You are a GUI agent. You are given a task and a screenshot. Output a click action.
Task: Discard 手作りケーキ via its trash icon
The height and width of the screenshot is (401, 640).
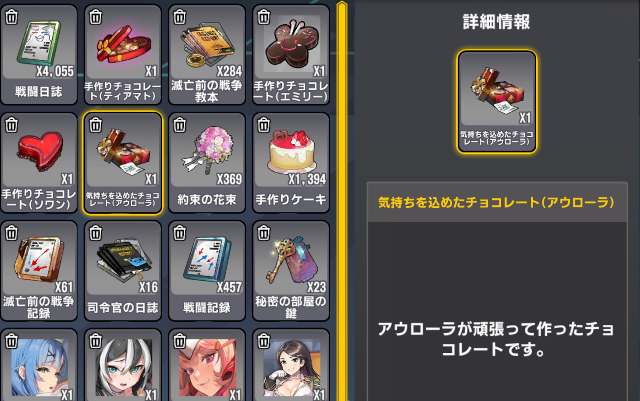(x=264, y=125)
